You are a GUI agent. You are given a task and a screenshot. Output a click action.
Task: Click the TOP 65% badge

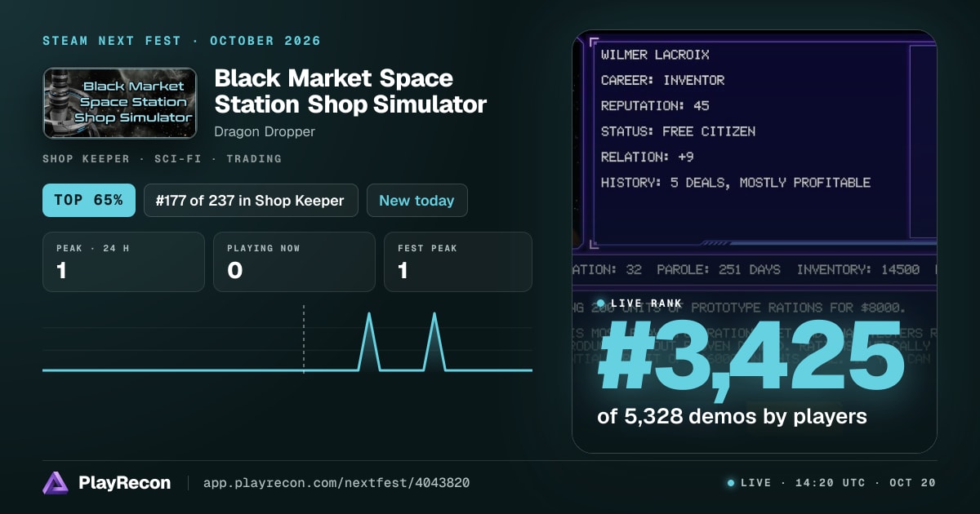tap(89, 200)
